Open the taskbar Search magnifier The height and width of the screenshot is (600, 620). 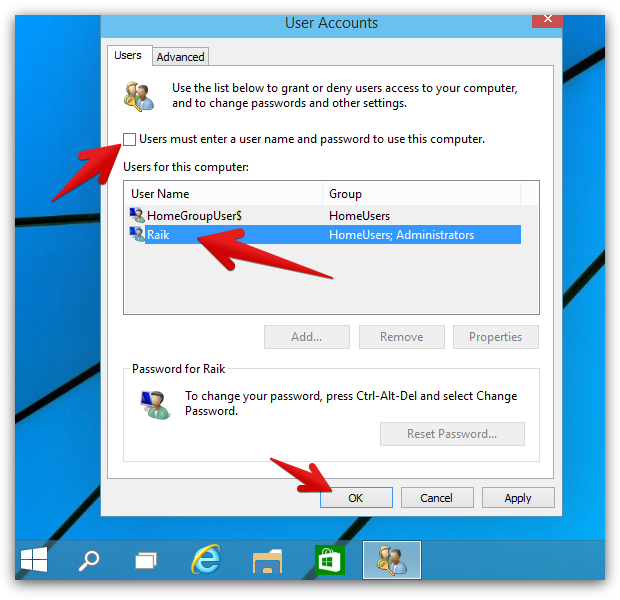[89, 560]
